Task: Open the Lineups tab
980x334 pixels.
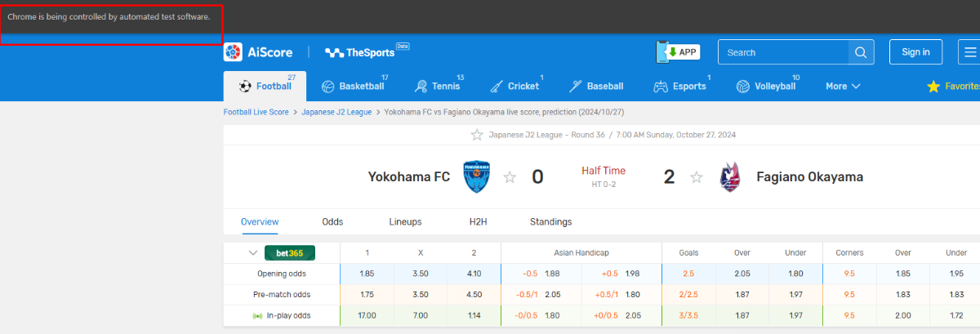Action: (x=405, y=221)
